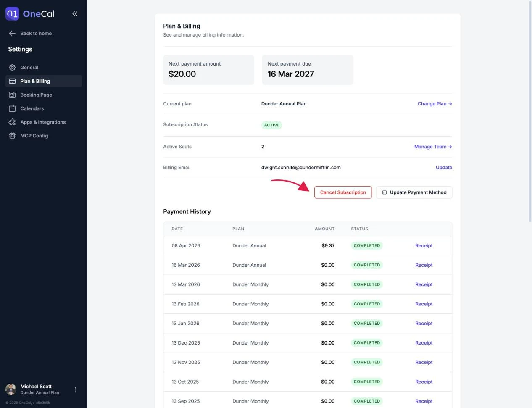Open receipt for 13 Oct 2025
Image resolution: width=532 pixels, height=408 pixels.
click(424, 382)
